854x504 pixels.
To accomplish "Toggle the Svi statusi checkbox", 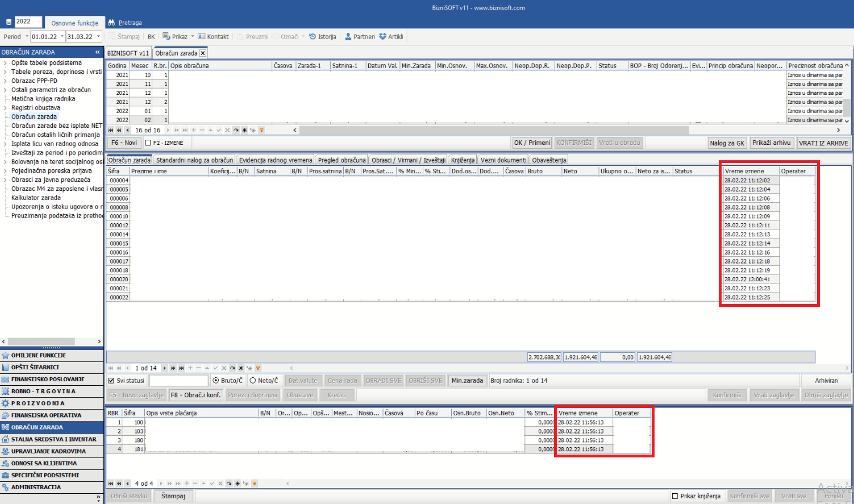I will pos(111,381).
